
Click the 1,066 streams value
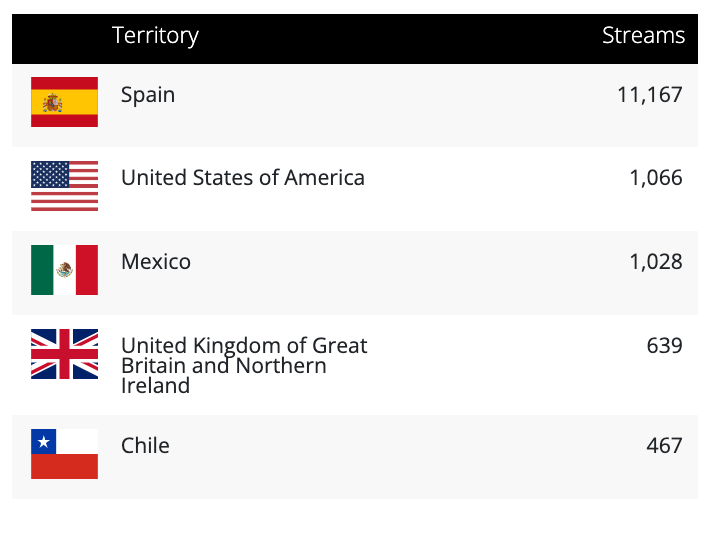point(655,178)
